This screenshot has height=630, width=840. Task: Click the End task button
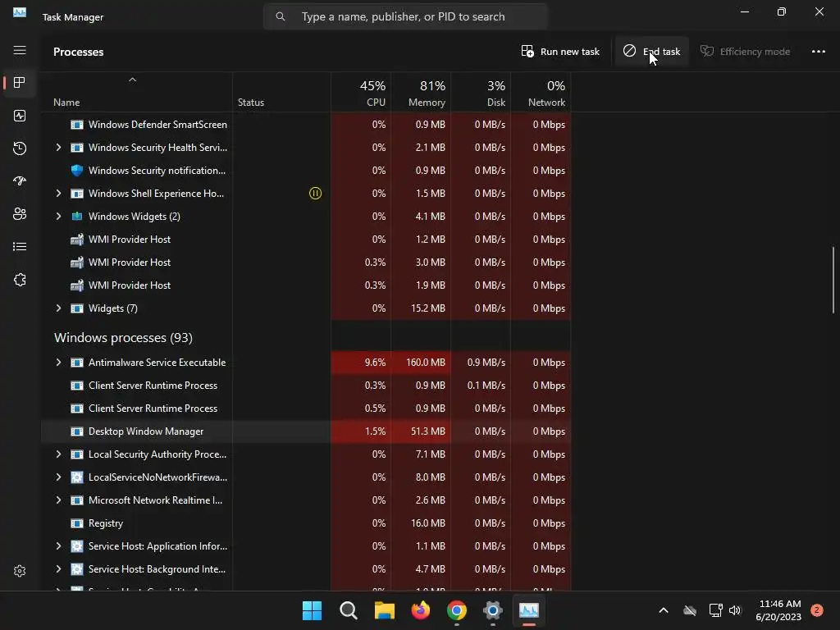tap(651, 52)
